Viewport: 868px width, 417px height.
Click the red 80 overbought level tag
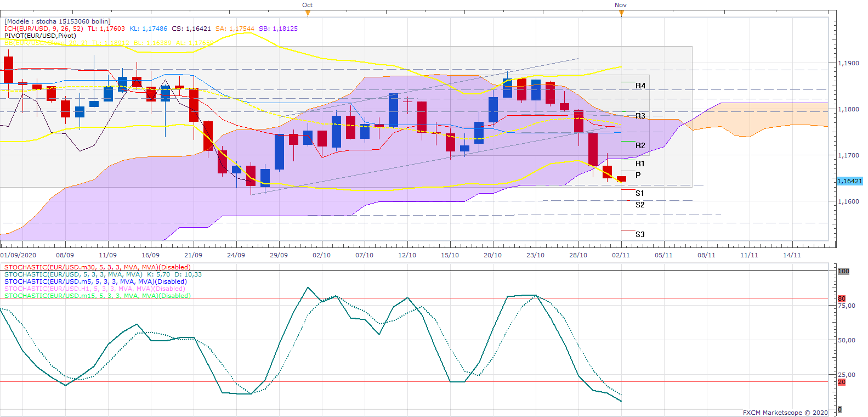pos(842,298)
